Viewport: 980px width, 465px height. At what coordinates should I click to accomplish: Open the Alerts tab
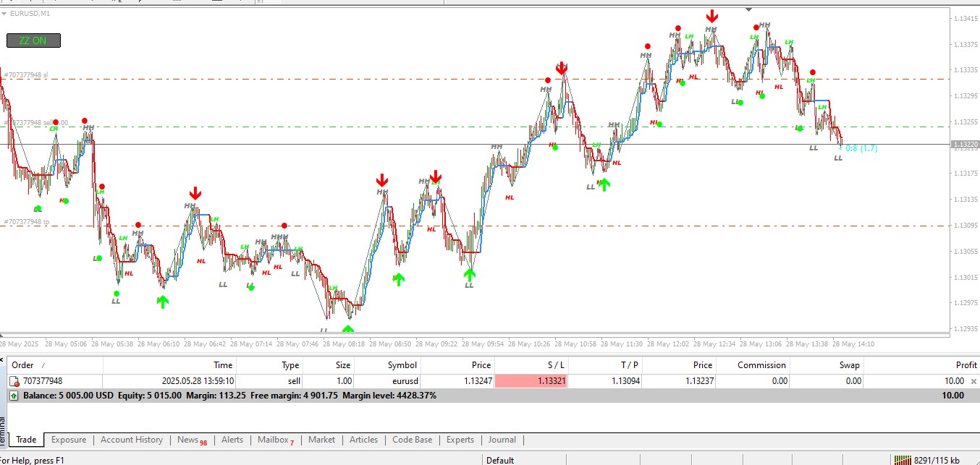232,440
